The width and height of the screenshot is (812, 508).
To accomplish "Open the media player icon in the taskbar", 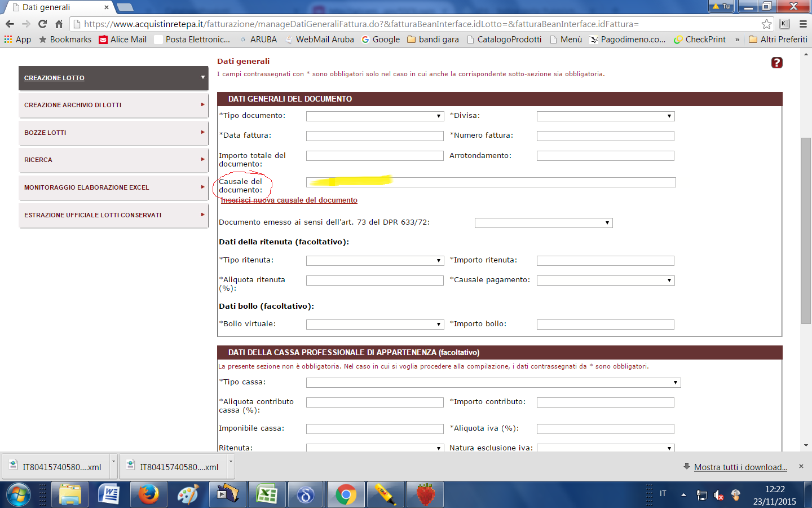I will point(228,495).
